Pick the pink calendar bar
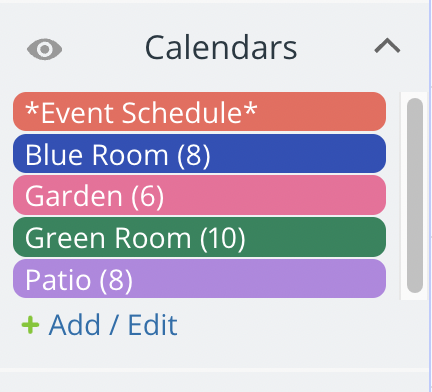 199,195
